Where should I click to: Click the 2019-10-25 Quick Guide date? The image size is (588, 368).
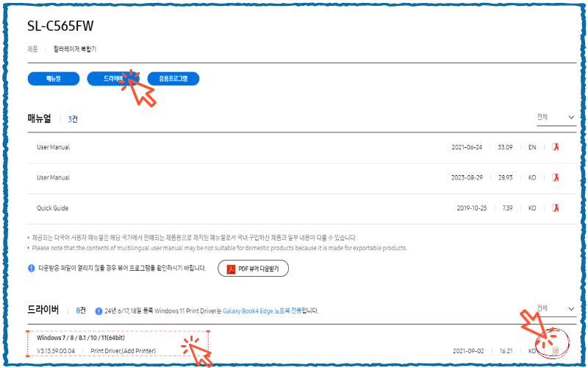(472, 208)
